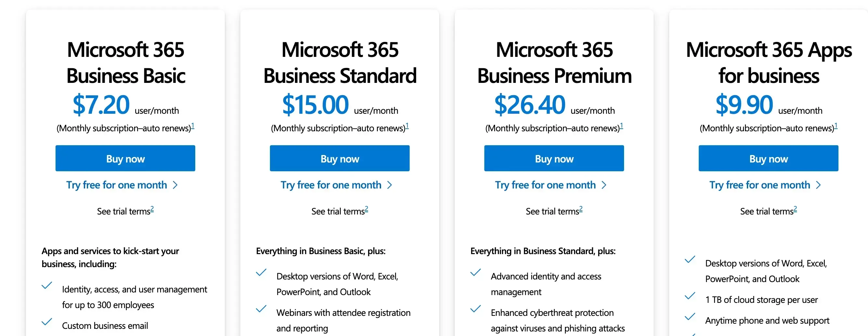Click Buy now for Microsoft 365 Business Basic

[x=125, y=158]
